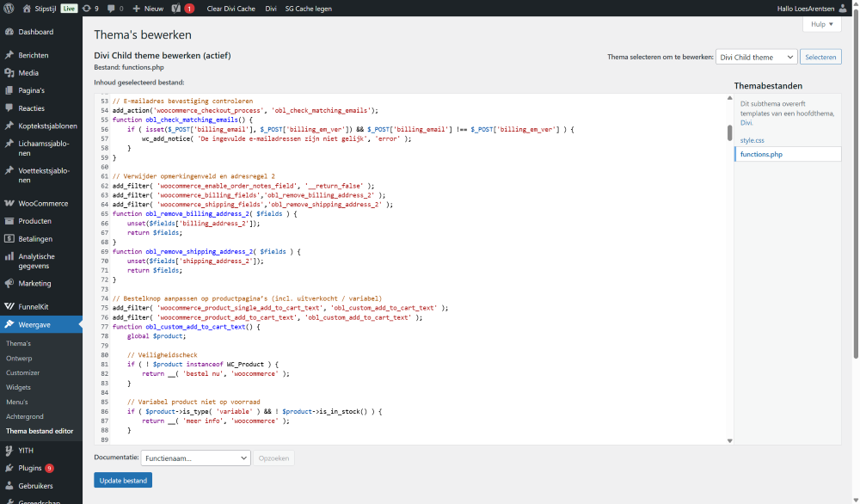Click the Koptekstsjablonen pin icon
This screenshot has height=504, width=860.
9,126
